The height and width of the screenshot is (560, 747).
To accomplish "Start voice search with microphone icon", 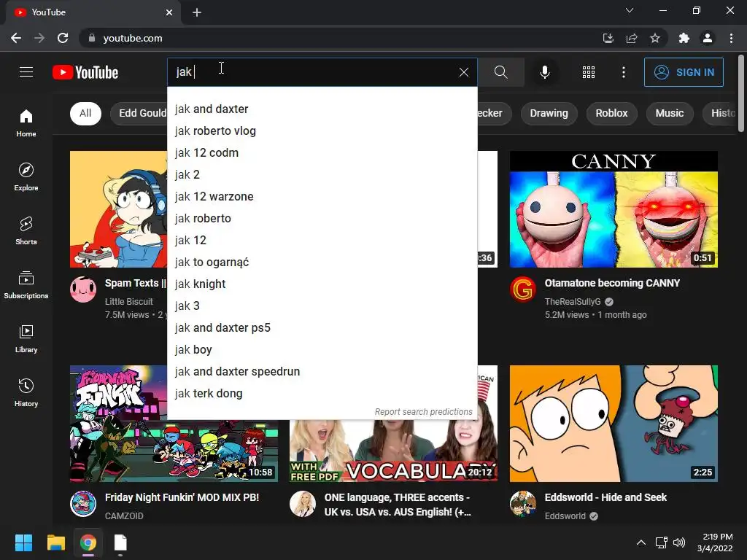I will coord(544,72).
